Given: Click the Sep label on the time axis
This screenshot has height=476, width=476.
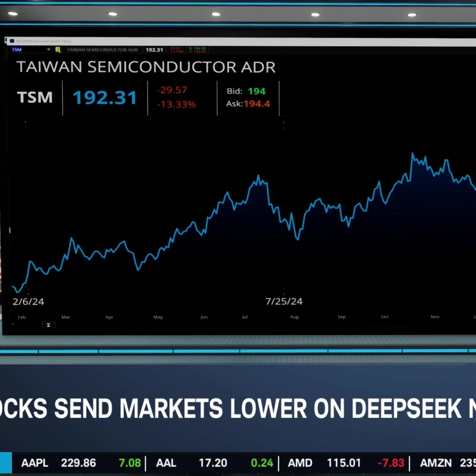Looking at the screenshot, I should coord(341,317).
